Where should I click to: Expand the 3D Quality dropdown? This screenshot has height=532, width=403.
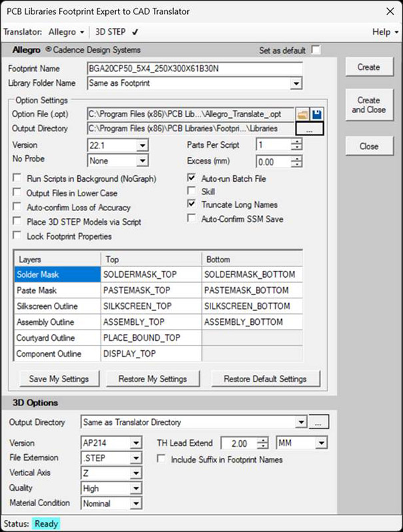tap(136, 487)
